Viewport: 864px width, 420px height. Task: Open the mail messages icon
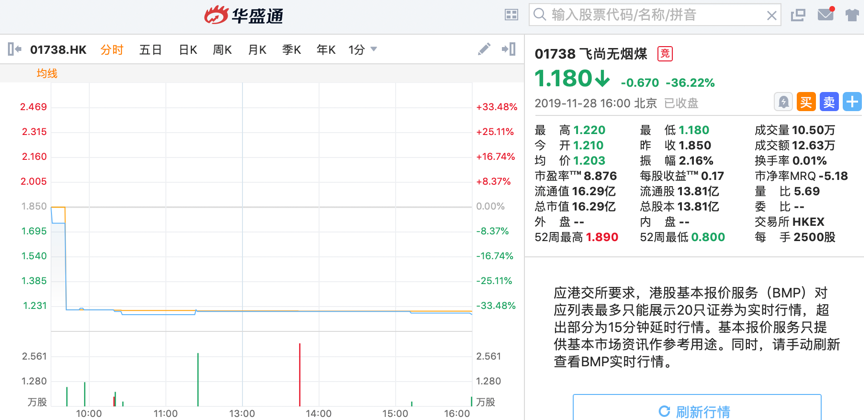825,15
